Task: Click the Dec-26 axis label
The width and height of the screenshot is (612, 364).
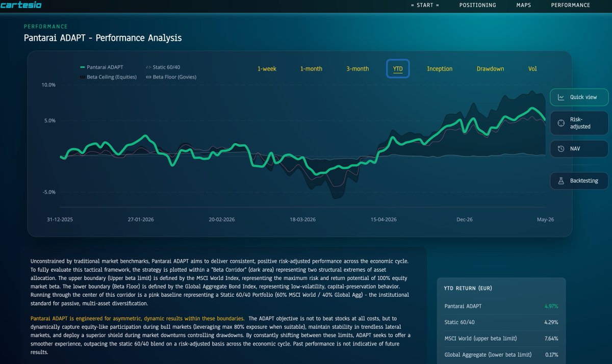Action: 465,219
